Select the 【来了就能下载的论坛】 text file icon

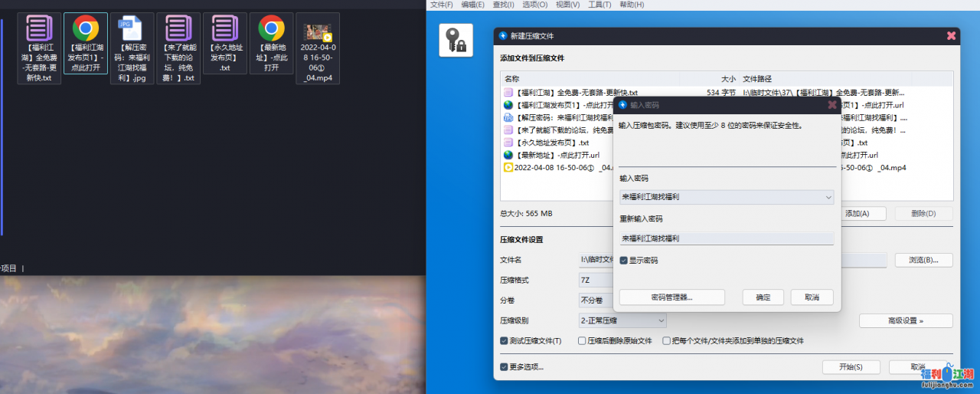(178, 29)
